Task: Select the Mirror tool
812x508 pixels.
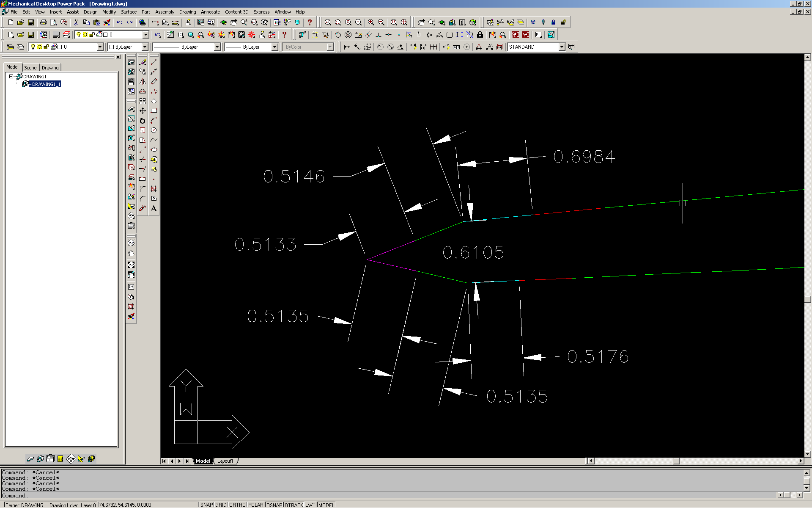Action: pyautogui.click(x=143, y=82)
